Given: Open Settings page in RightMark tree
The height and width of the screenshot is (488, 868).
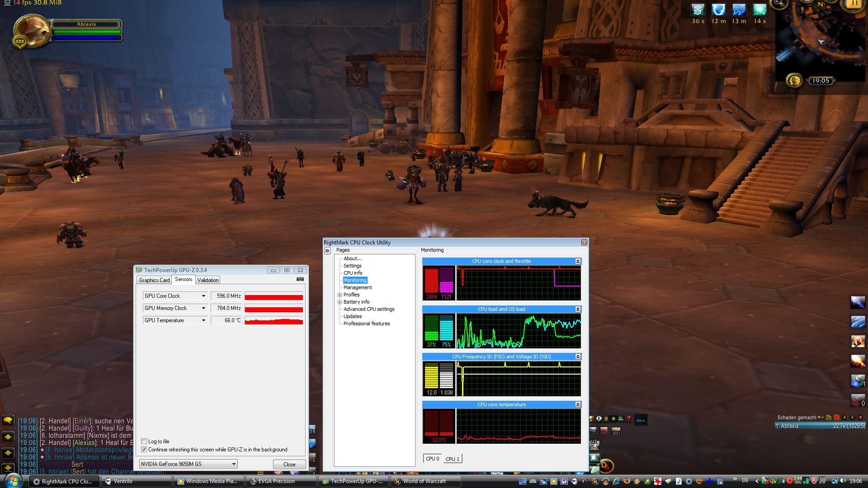Looking at the screenshot, I should 353,266.
